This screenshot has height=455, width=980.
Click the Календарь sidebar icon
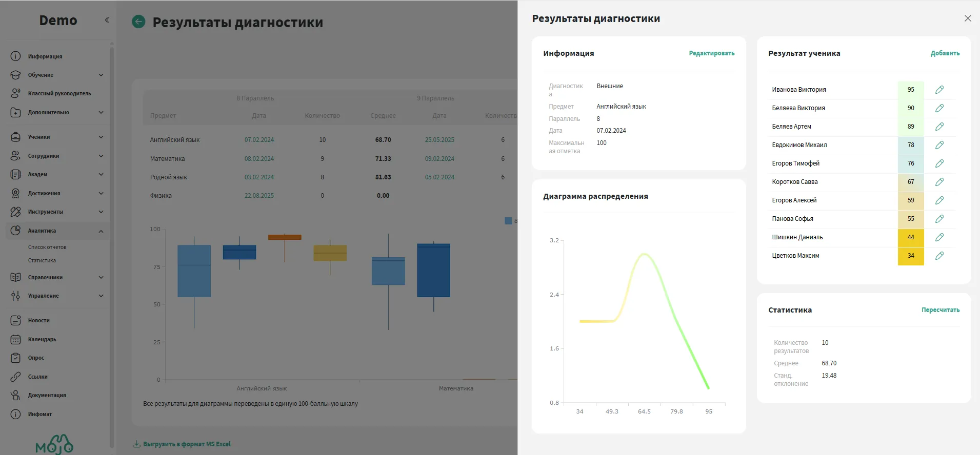(x=16, y=339)
